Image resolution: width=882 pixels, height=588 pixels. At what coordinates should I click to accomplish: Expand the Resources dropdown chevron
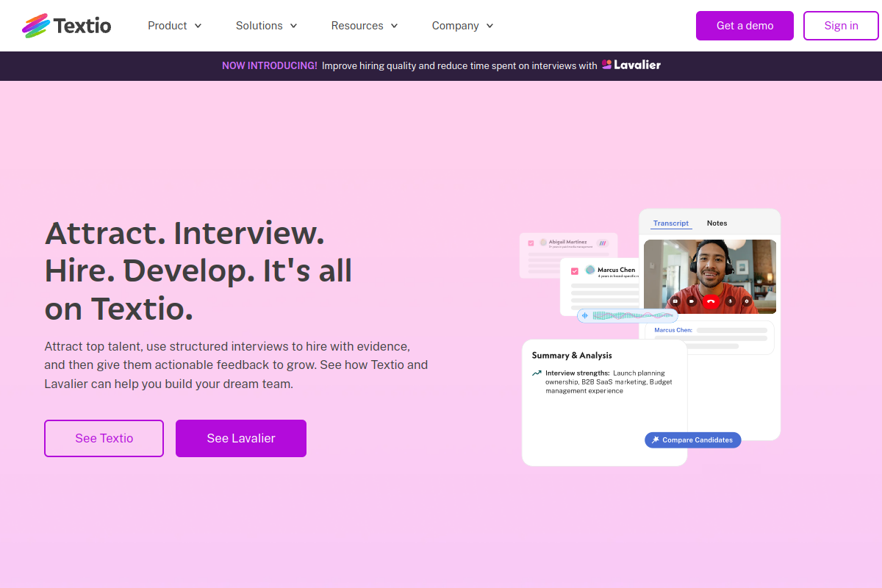[394, 26]
